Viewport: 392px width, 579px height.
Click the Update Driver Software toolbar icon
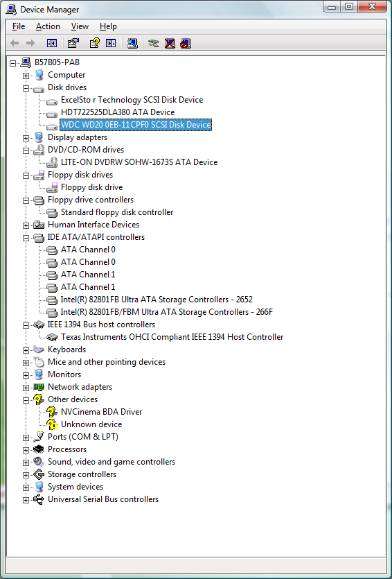click(x=154, y=43)
